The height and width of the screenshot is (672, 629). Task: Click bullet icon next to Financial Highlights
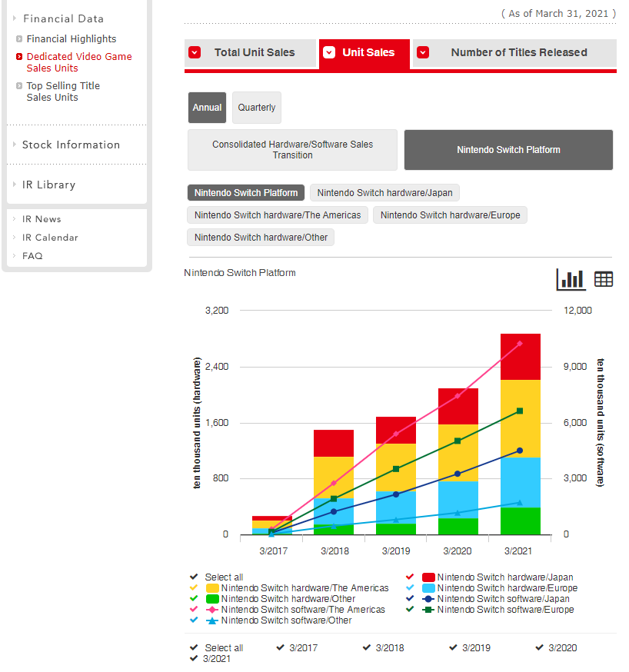[19, 39]
